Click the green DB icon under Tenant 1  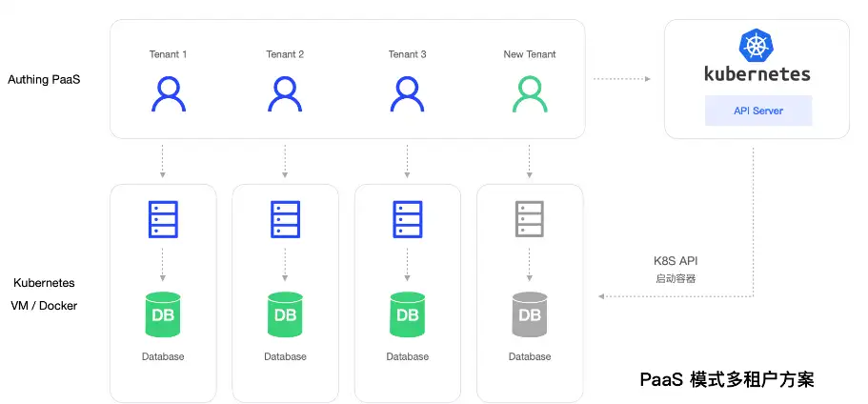pos(163,314)
